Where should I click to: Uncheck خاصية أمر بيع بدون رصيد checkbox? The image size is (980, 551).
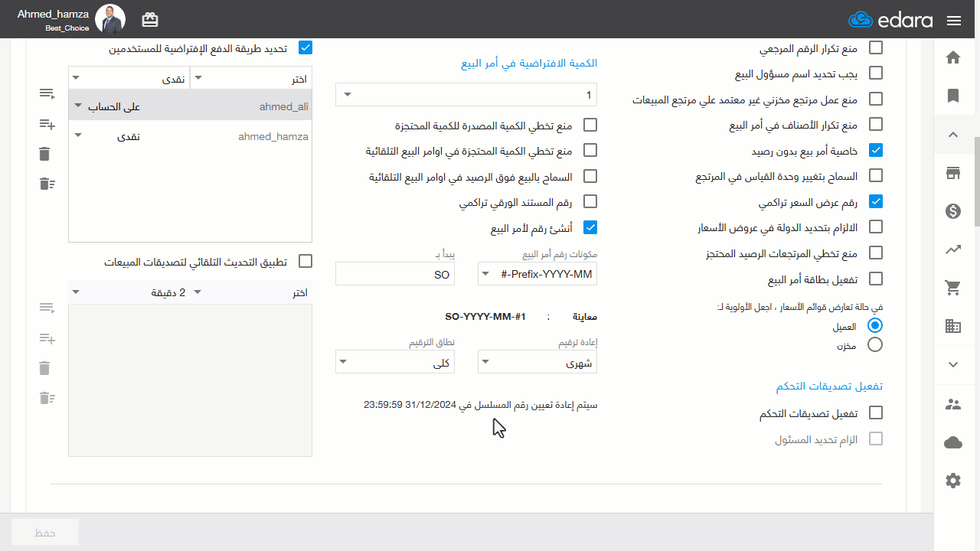(876, 150)
